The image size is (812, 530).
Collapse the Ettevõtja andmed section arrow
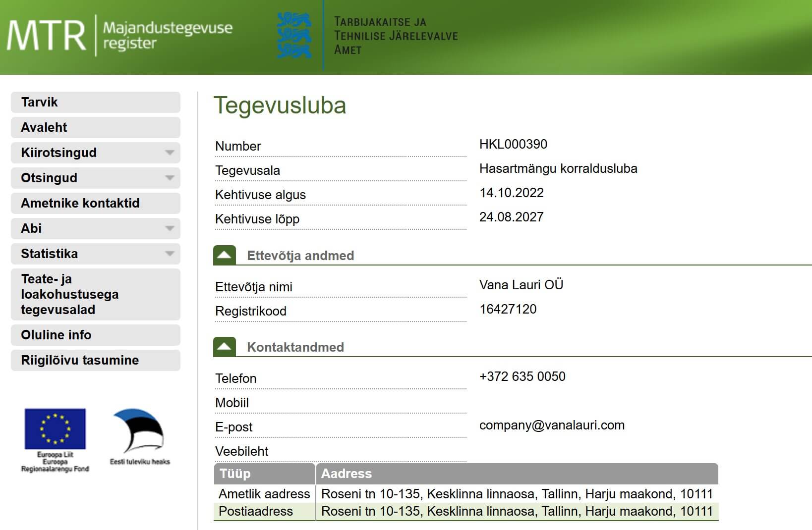[x=225, y=255]
